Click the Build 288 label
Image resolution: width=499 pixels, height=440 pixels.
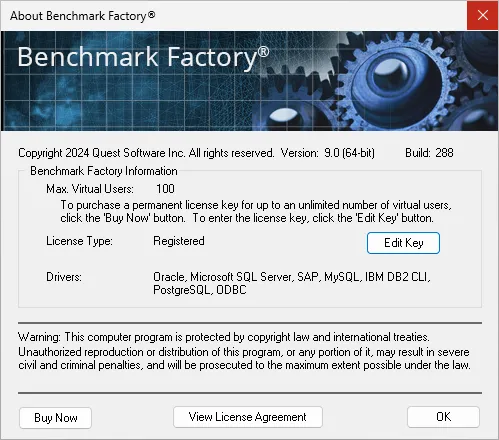tap(429, 153)
